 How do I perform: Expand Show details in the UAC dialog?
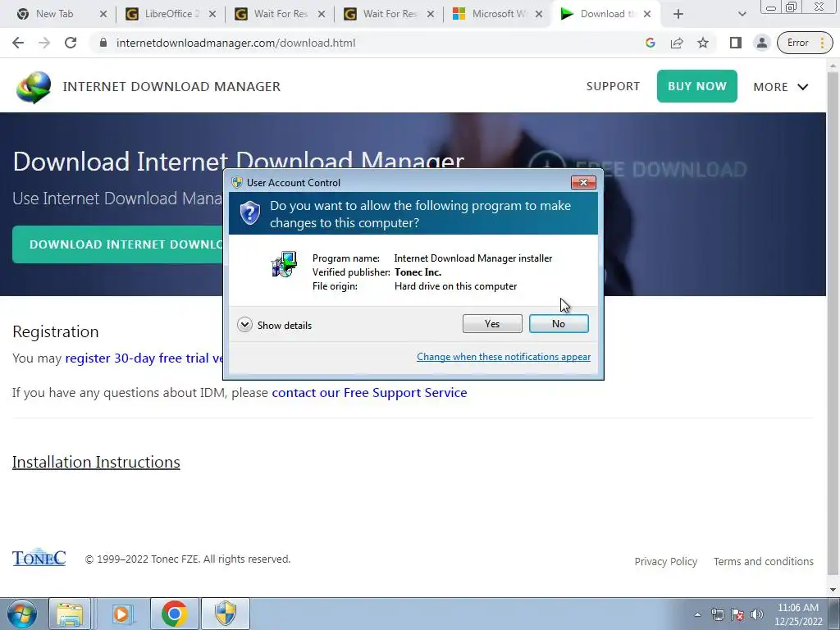click(x=274, y=325)
